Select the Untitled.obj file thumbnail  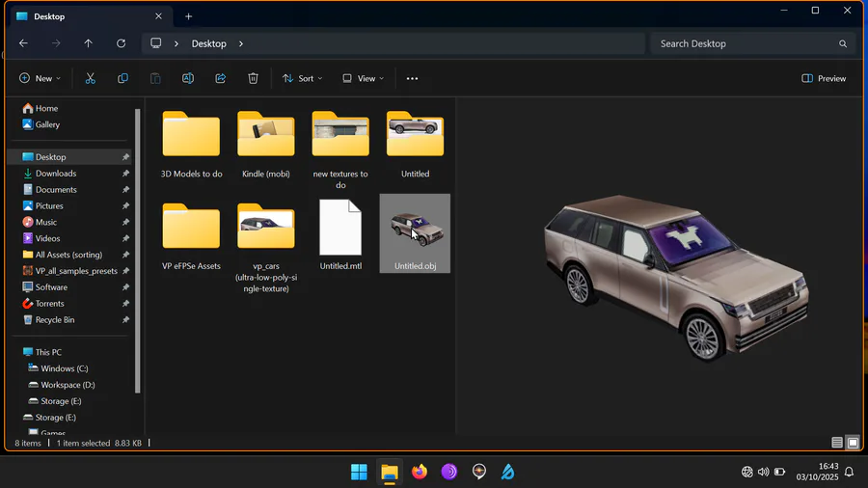click(x=415, y=233)
